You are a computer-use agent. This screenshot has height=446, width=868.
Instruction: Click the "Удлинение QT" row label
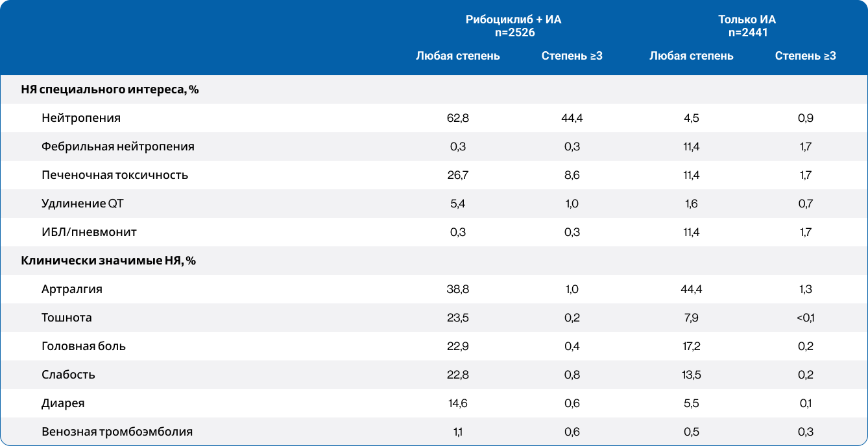coord(82,204)
